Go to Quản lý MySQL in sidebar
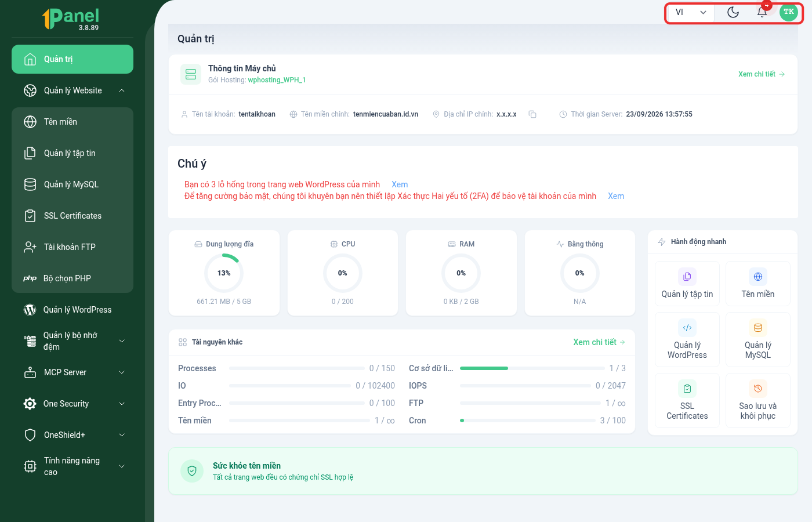Viewport: 812px width, 522px height. click(x=72, y=184)
